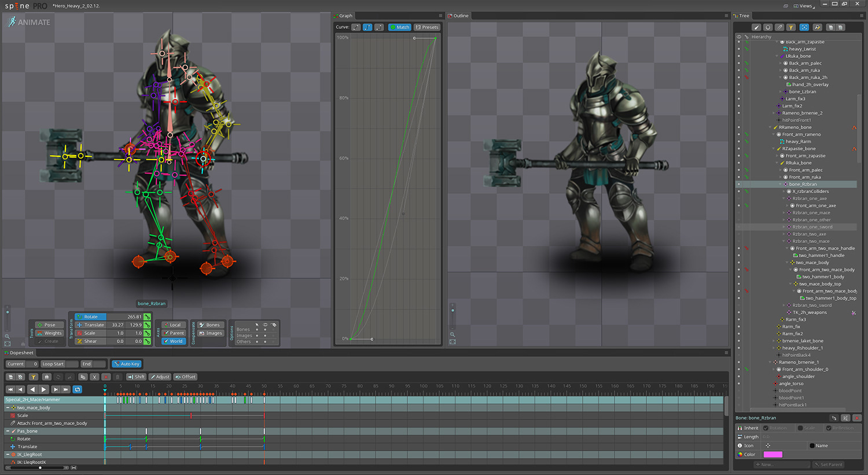The height and width of the screenshot is (475, 868).
Task: Click the Tree panel filter funnel icon
Action: coord(790,27)
